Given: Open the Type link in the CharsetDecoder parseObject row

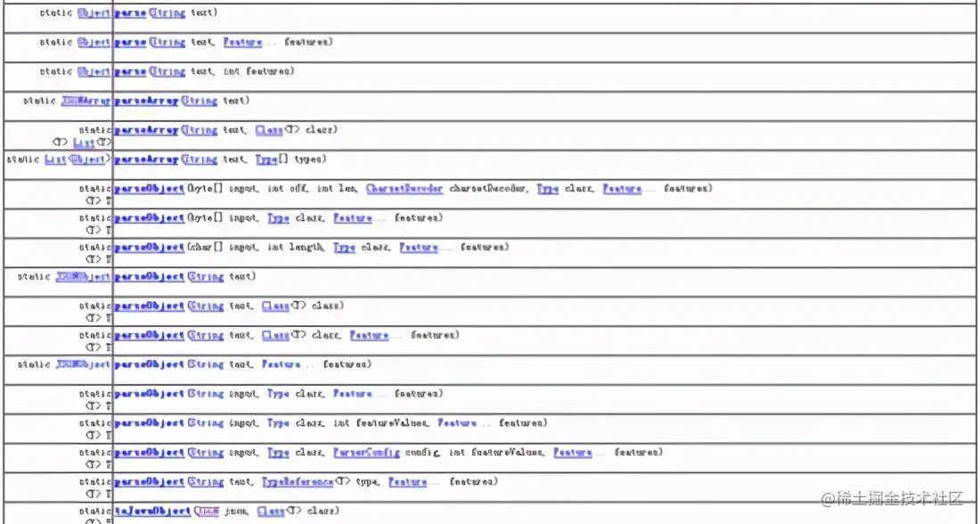Looking at the screenshot, I should pyautogui.click(x=548, y=189).
